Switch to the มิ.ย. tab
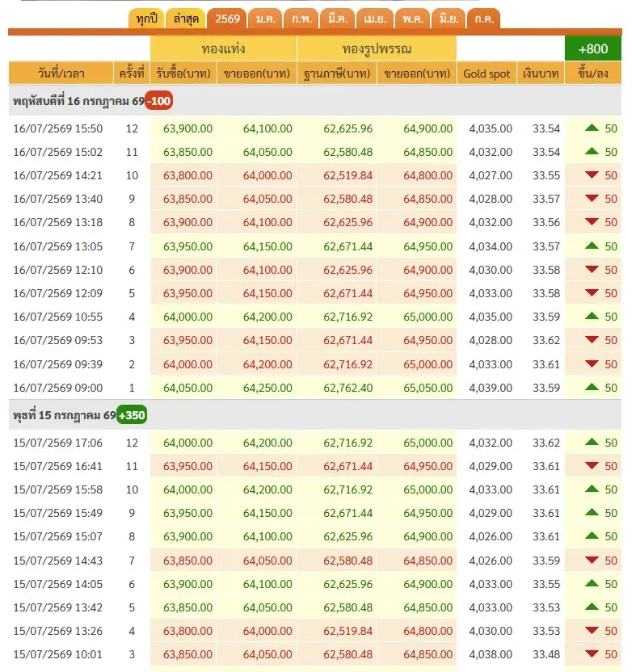 coord(448,19)
